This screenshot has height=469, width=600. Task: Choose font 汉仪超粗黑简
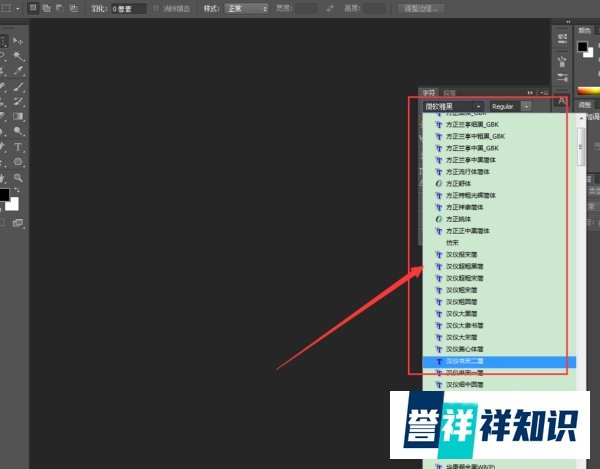point(499,267)
